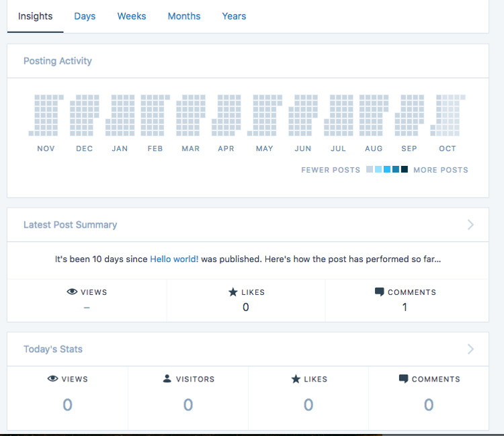504x436 pixels.
Task: Click the MAY month activity grid
Action: tap(265, 115)
